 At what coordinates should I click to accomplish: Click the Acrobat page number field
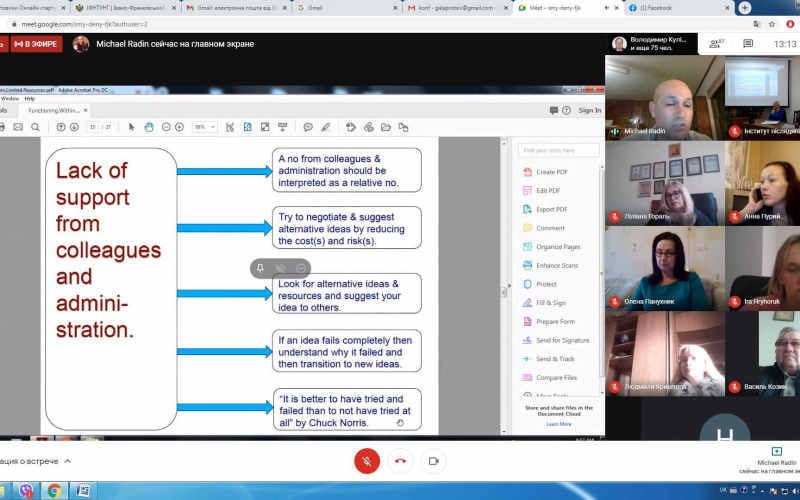[92, 127]
